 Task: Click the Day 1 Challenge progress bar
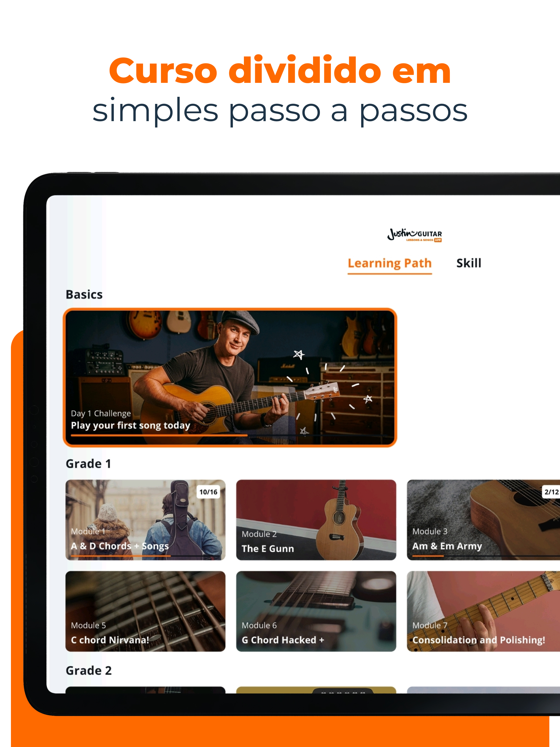(x=230, y=436)
